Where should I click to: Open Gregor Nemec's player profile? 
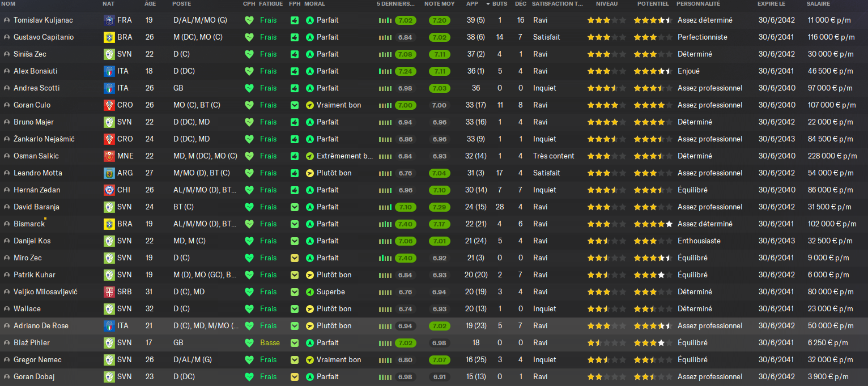click(x=37, y=360)
